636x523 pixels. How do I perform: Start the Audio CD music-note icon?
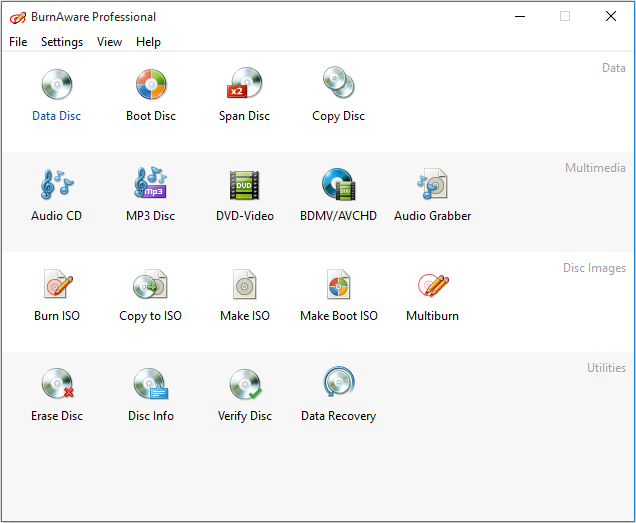[x=57, y=184]
